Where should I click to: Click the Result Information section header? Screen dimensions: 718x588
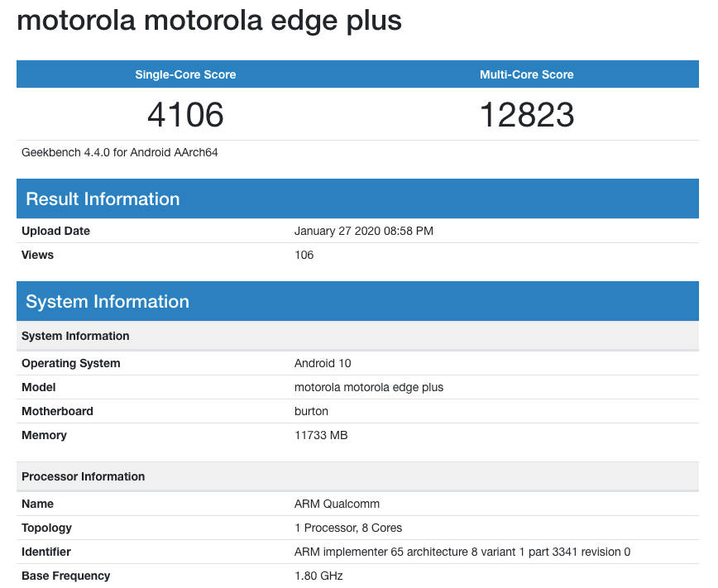coord(103,198)
